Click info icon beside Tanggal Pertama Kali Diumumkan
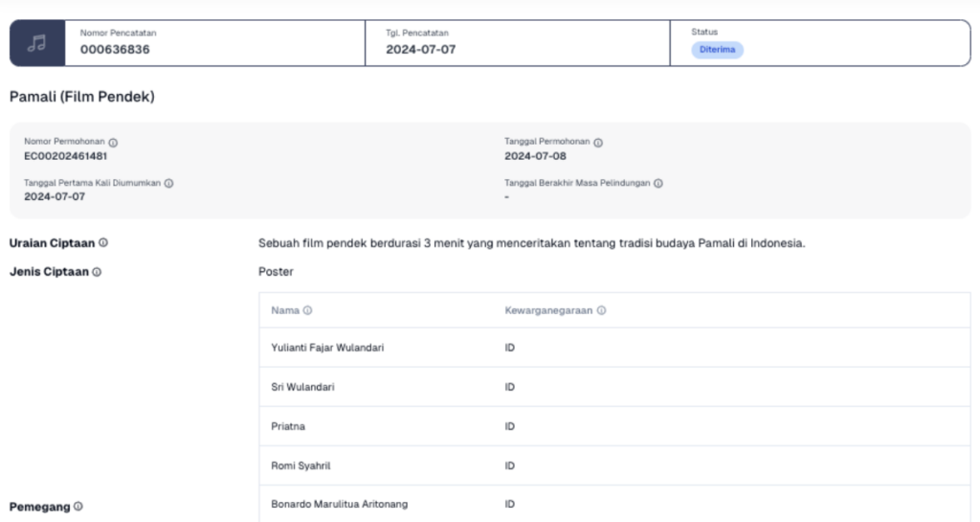The height and width of the screenshot is (522, 980). 168,183
